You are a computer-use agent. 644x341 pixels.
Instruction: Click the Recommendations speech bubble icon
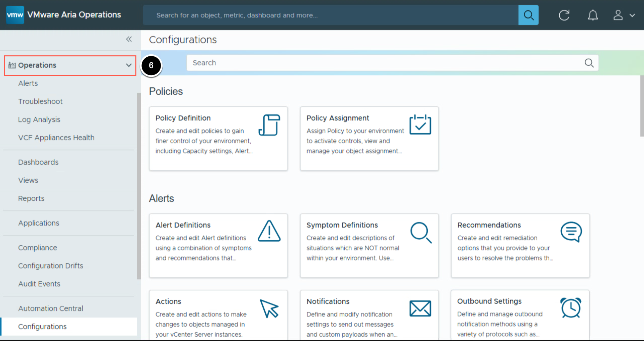point(571,232)
